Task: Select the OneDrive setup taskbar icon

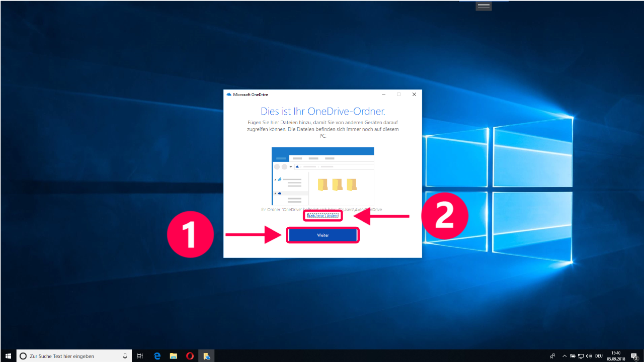Action: tap(206, 356)
